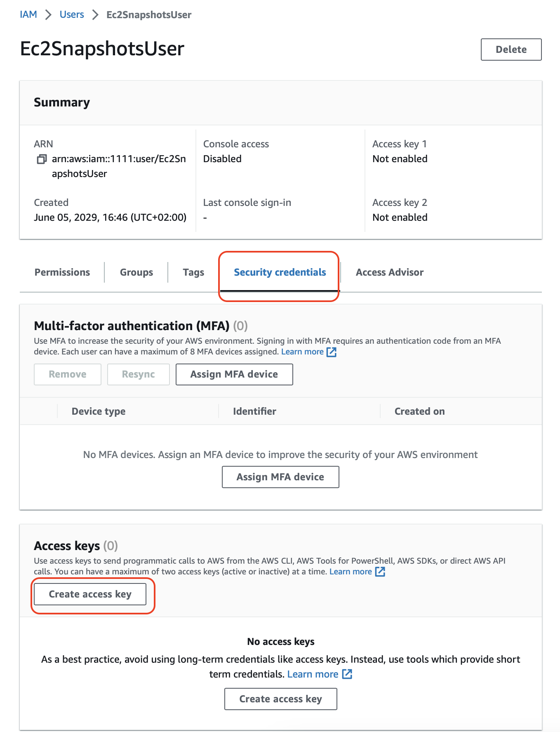Open the Groups tab
The height and width of the screenshot is (732, 560).
click(136, 272)
